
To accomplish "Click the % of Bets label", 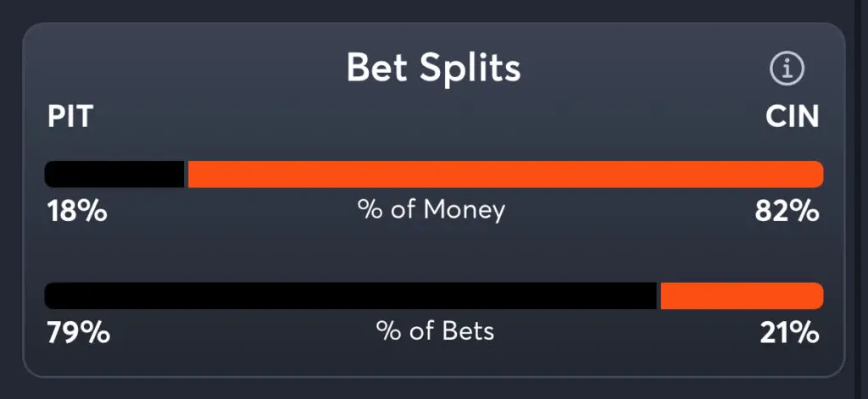I will [435, 330].
